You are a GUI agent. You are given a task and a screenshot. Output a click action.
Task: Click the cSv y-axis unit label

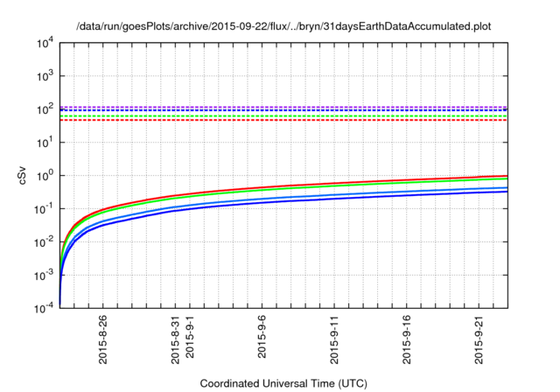pos(22,176)
